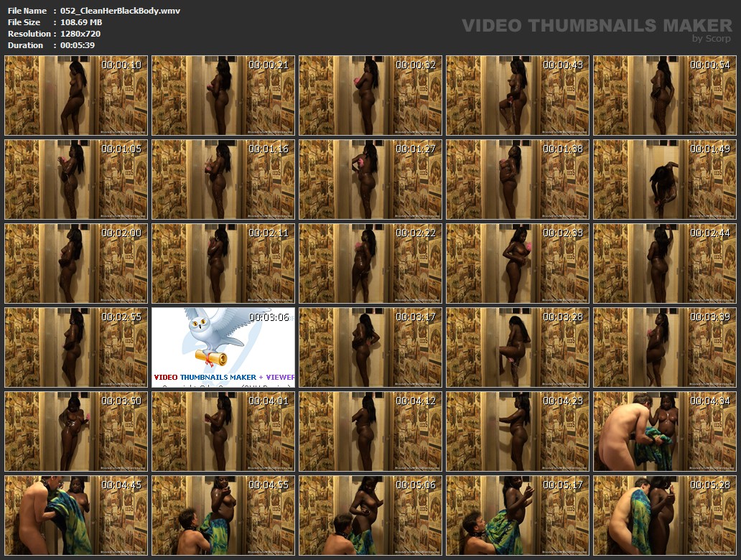Click the duration value 00:05:39
Image resolution: width=741 pixels, height=560 pixels.
[x=78, y=45]
